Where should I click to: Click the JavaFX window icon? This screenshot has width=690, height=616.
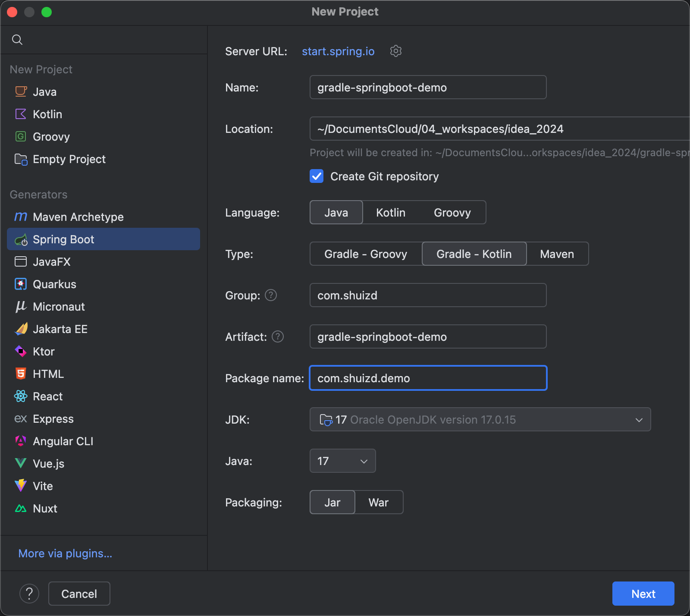coord(21,261)
